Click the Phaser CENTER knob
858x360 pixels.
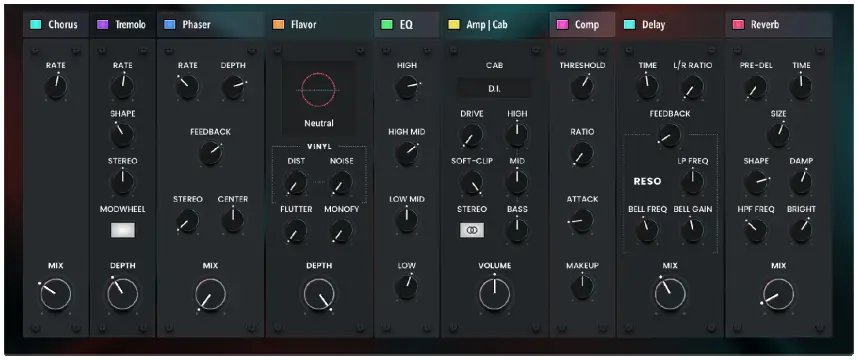[x=233, y=221]
